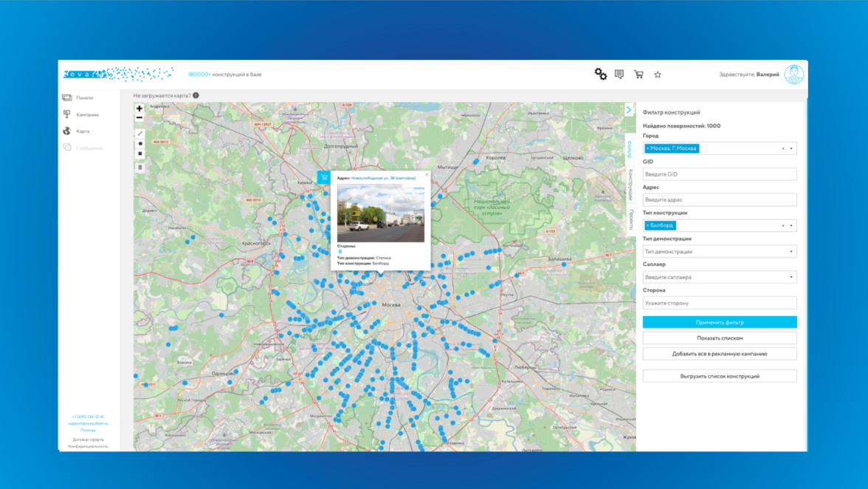The height and width of the screenshot is (489, 868).
Task: Open the messages icon in top bar
Action: (619, 74)
